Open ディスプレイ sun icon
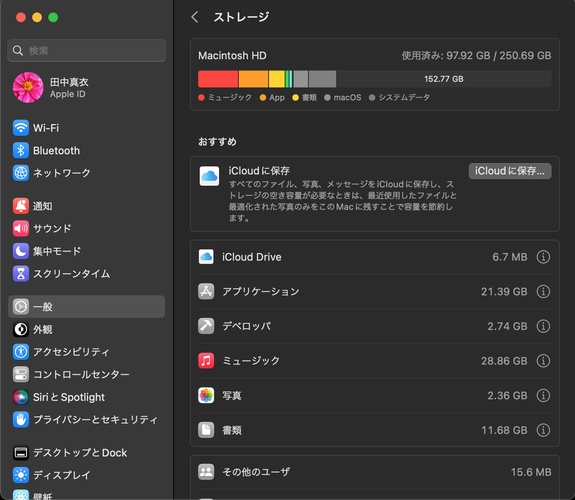This screenshot has width=575, height=500. (21, 475)
